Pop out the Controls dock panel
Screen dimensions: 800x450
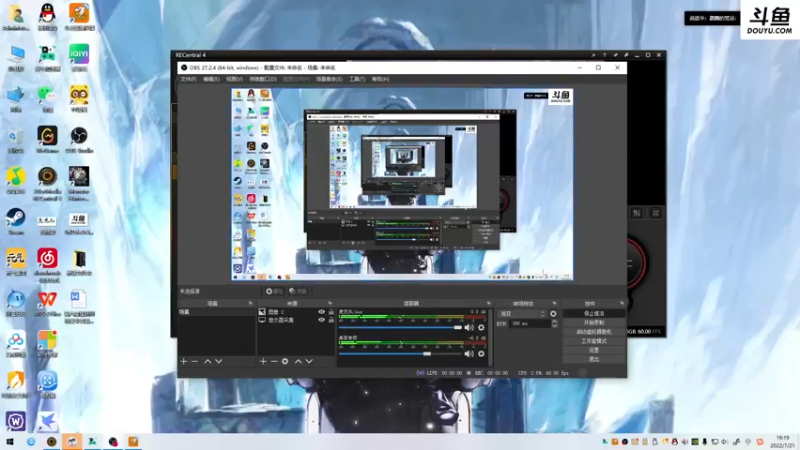click(621, 304)
